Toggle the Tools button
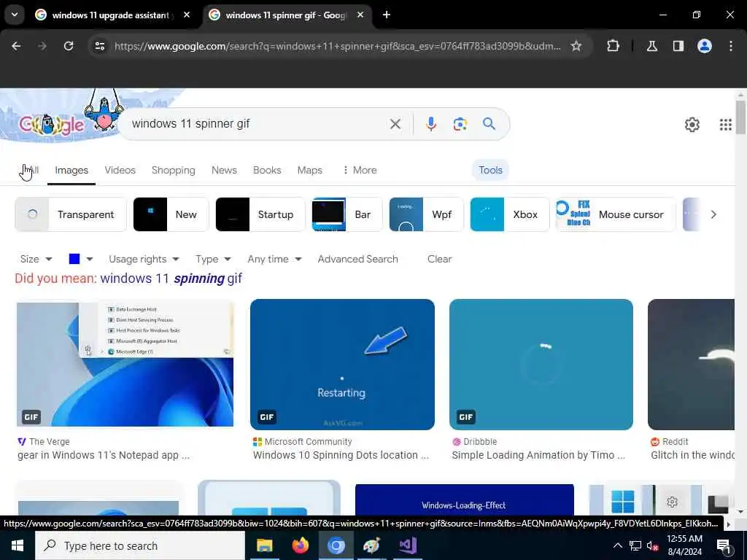The width and height of the screenshot is (747, 560). pyautogui.click(x=490, y=170)
